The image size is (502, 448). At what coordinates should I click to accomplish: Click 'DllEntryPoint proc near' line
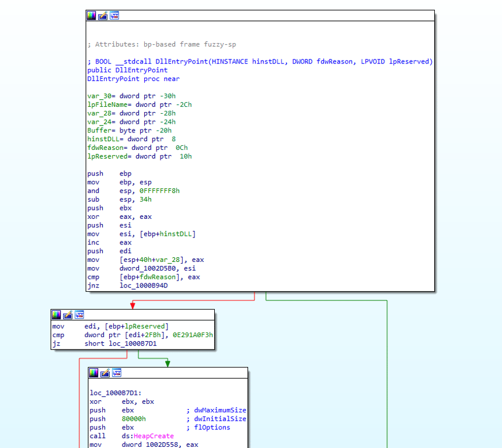[x=134, y=79]
